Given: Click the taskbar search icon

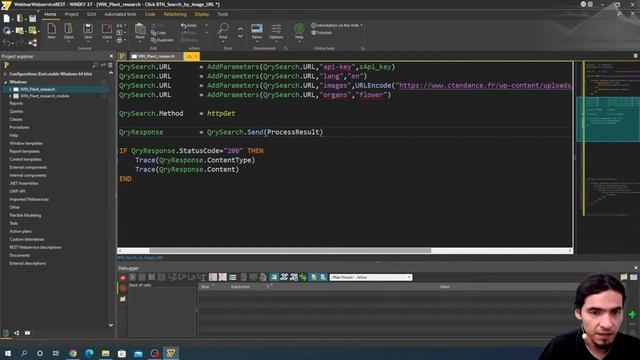Looking at the screenshot, I should [24, 353].
